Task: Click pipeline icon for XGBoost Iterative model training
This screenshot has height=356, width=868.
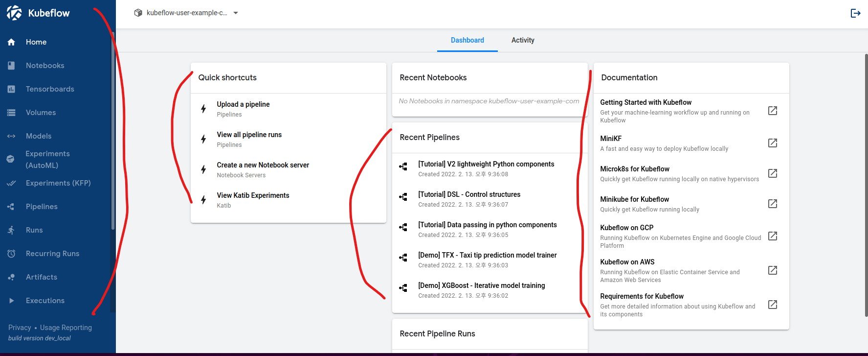Action: (403, 288)
